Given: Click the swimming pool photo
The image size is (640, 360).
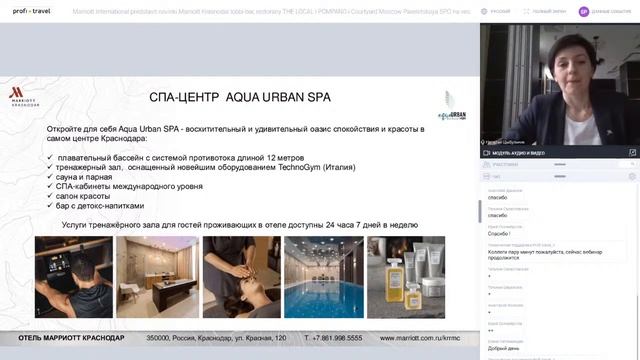Looking at the screenshot, I should [324, 277].
